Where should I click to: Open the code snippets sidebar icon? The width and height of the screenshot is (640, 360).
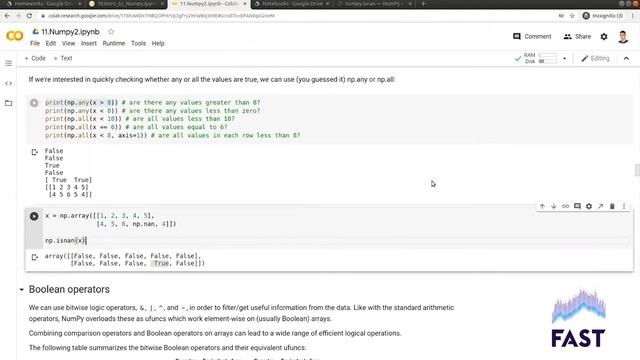pyautogui.click(x=9, y=83)
